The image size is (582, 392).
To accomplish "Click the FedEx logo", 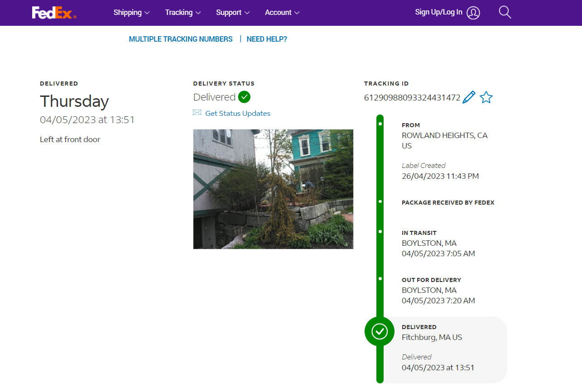I will click(x=54, y=13).
